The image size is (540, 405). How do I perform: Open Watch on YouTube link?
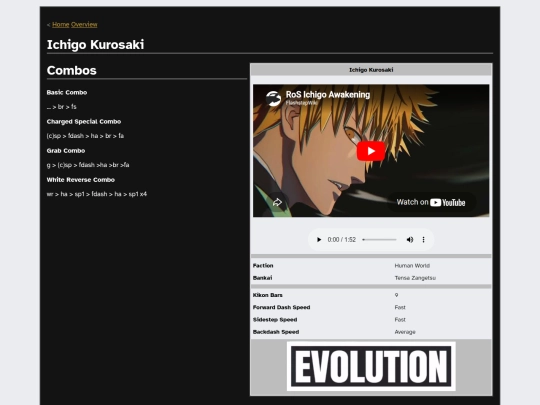pyautogui.click(x=431, y=202)
